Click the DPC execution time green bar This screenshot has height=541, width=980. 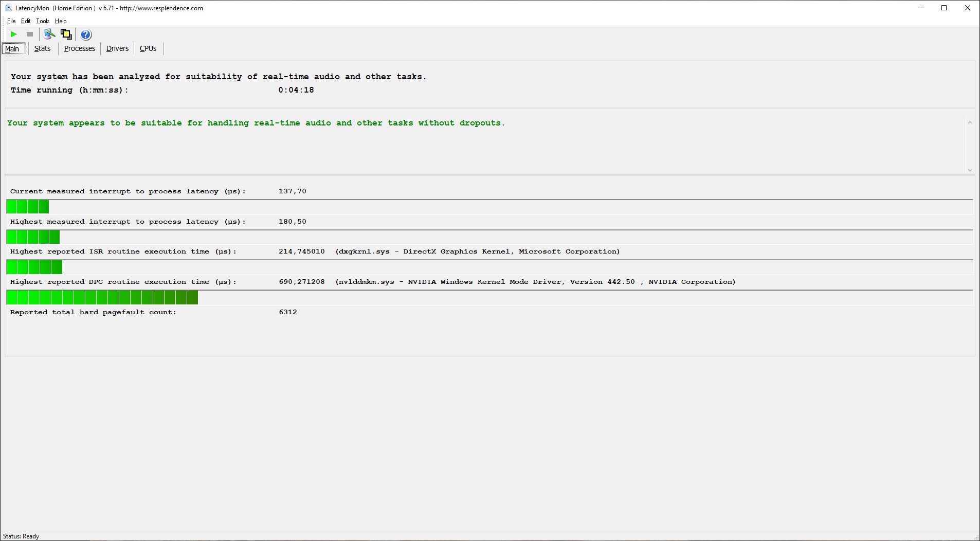[102, 297]
